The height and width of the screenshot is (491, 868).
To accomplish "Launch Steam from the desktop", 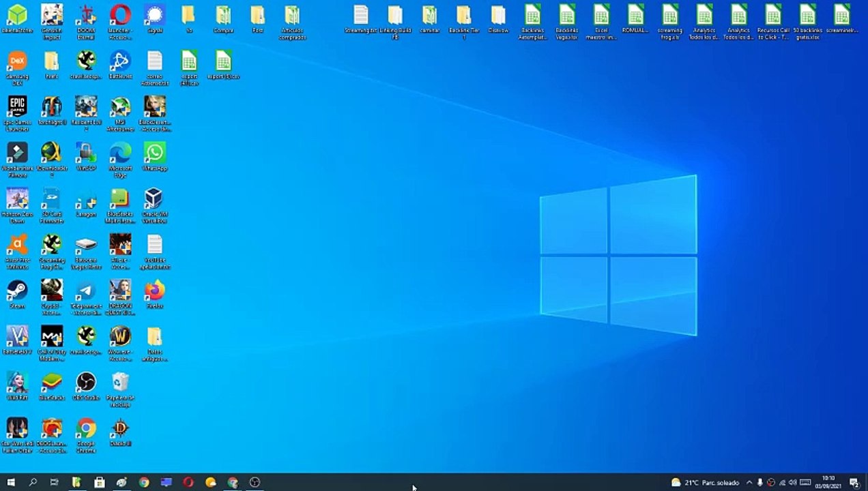I will click(17, 294).
